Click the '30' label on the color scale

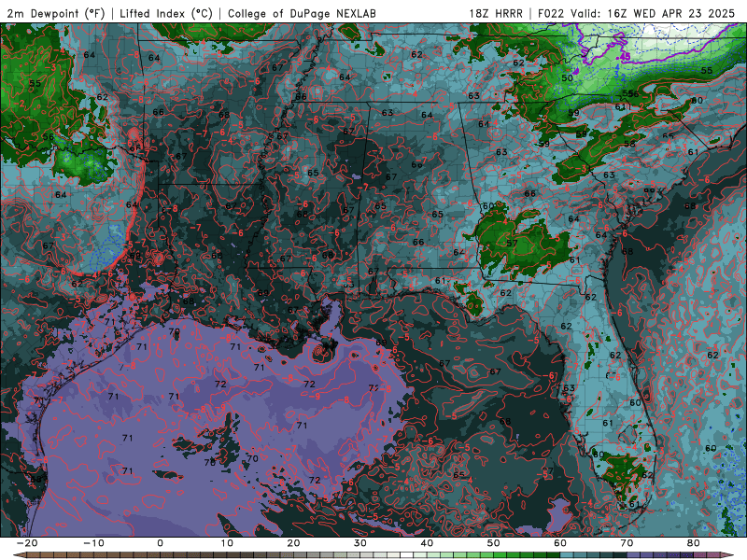tap(360, 543)
